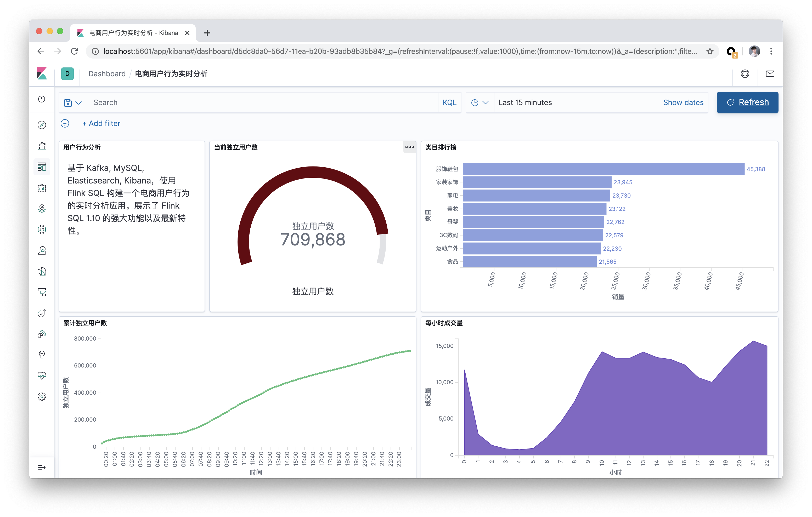Select the visualize chart icon
The height and width of the screenshot is (517, 812).
pos(43,146)
